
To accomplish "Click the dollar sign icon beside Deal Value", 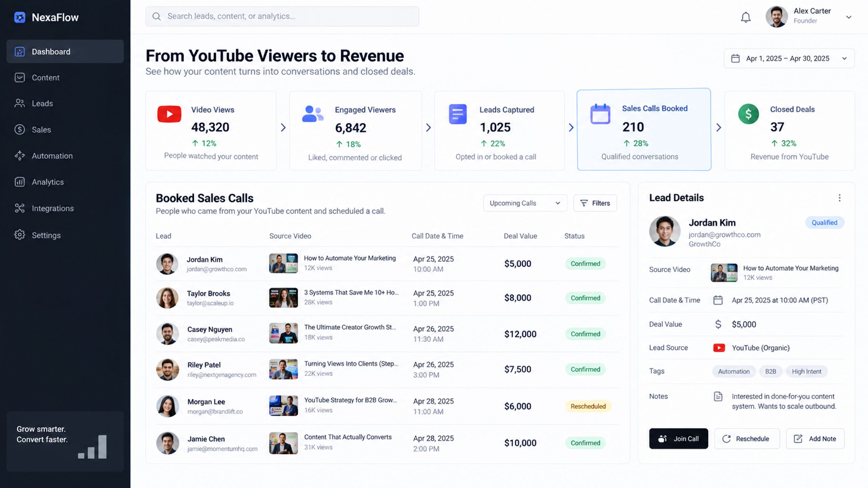I will pos(718,324).
